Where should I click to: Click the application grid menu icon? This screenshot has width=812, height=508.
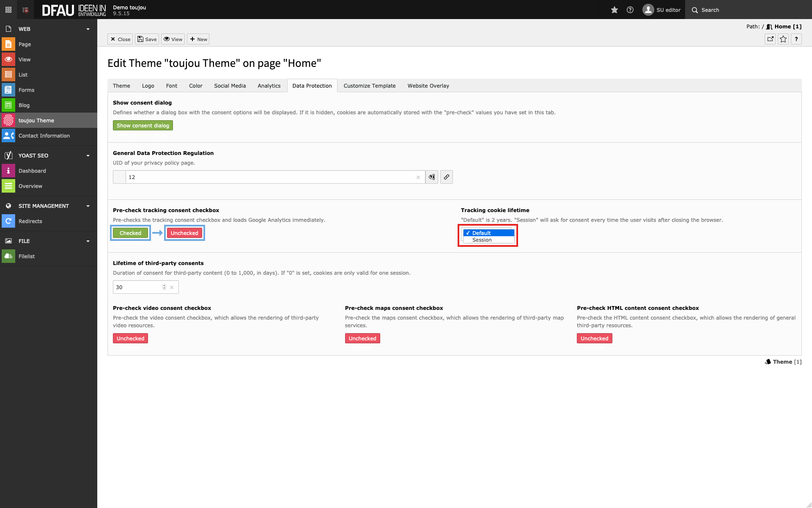(x=8, y=10)
